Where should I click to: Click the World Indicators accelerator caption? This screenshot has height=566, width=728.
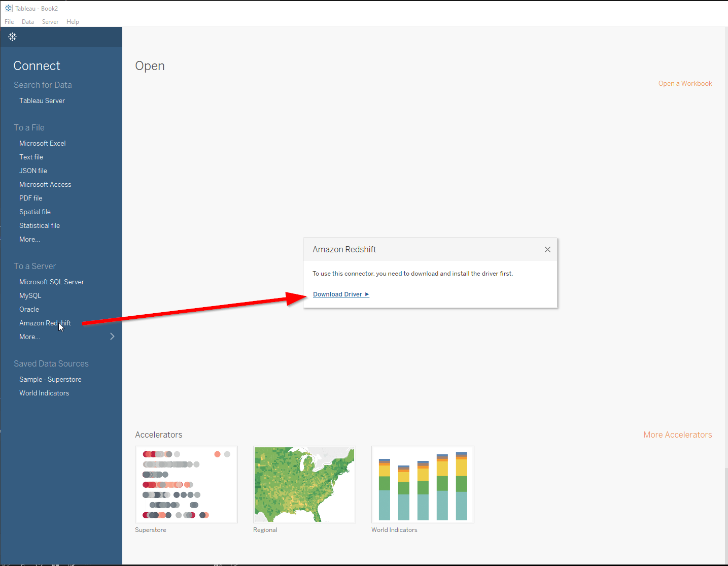(x=394, y=530)
